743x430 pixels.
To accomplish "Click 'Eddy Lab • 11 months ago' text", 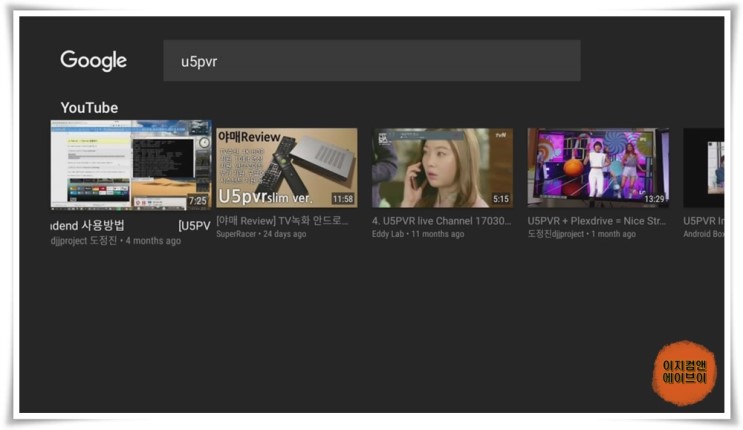I will 418,234.
